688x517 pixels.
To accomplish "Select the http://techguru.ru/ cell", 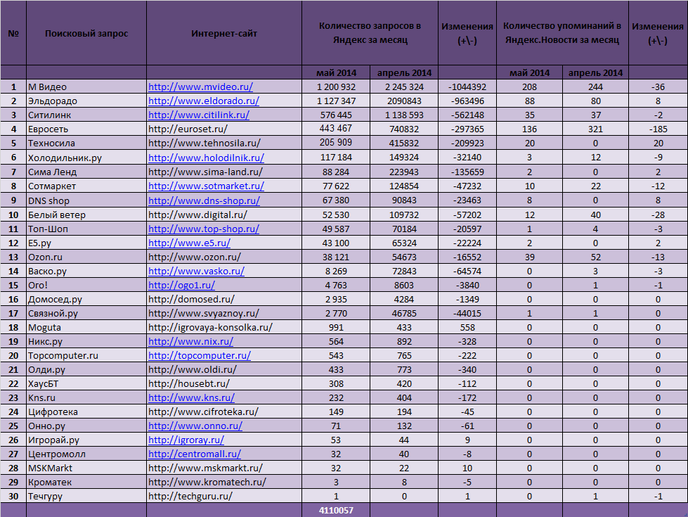I will [224, 496].
